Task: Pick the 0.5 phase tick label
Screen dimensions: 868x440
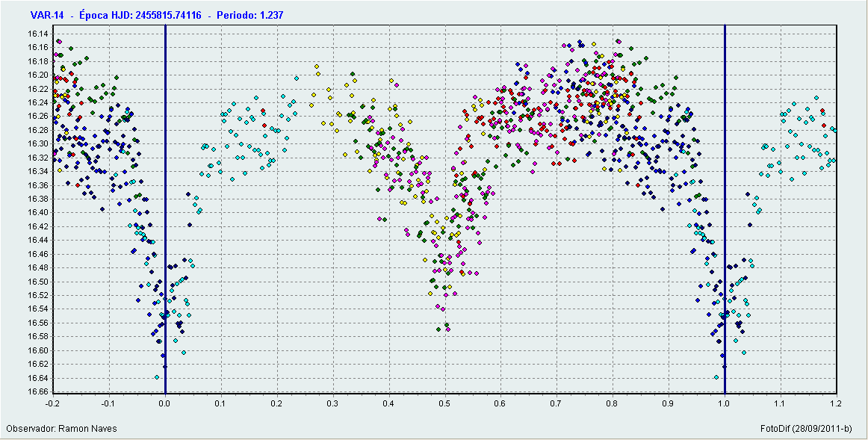Action: point(444,404)
